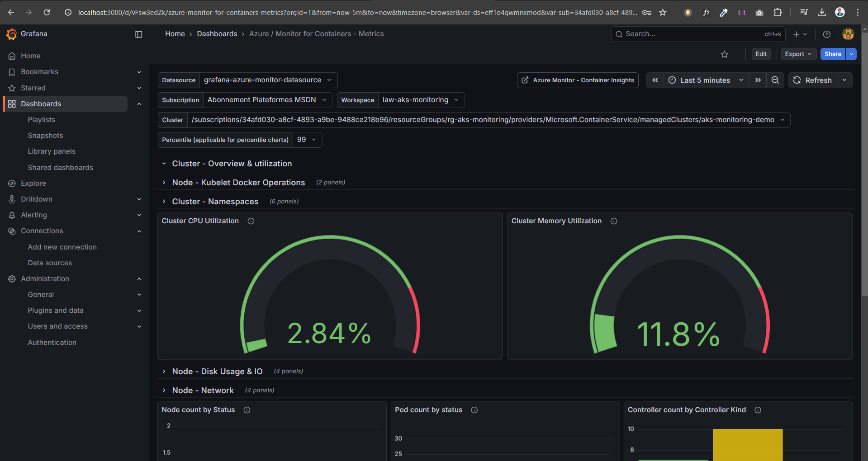Collapse the Administration section in sidebar
Screen dimensions: 868x461
point(139,279)
